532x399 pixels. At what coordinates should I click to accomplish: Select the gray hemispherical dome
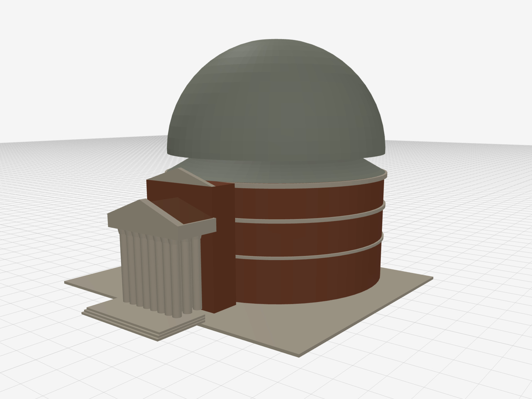tap(276, 100)
